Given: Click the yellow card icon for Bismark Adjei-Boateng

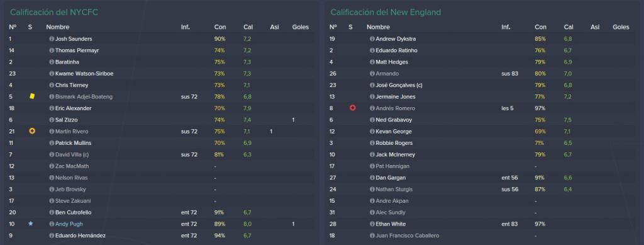Looking at the screenshot, I should 32,96.
